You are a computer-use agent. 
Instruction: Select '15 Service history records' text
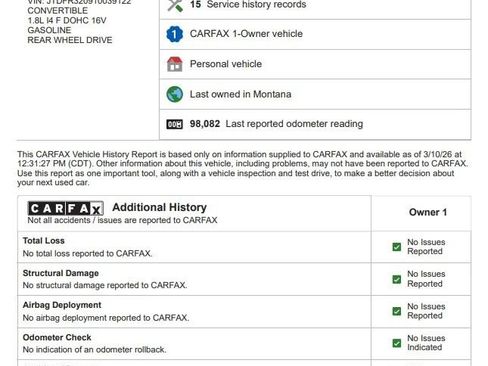pyautogui.click(x=248, y=5)
